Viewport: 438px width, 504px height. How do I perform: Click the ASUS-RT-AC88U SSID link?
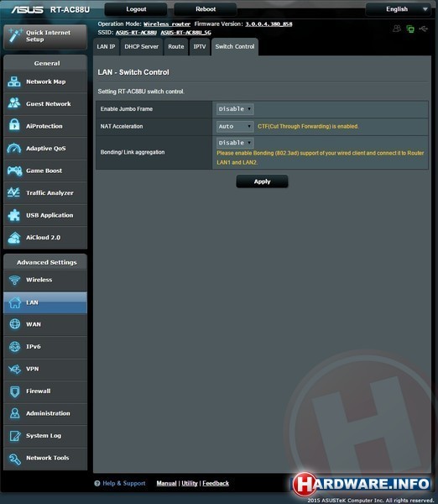136,33
